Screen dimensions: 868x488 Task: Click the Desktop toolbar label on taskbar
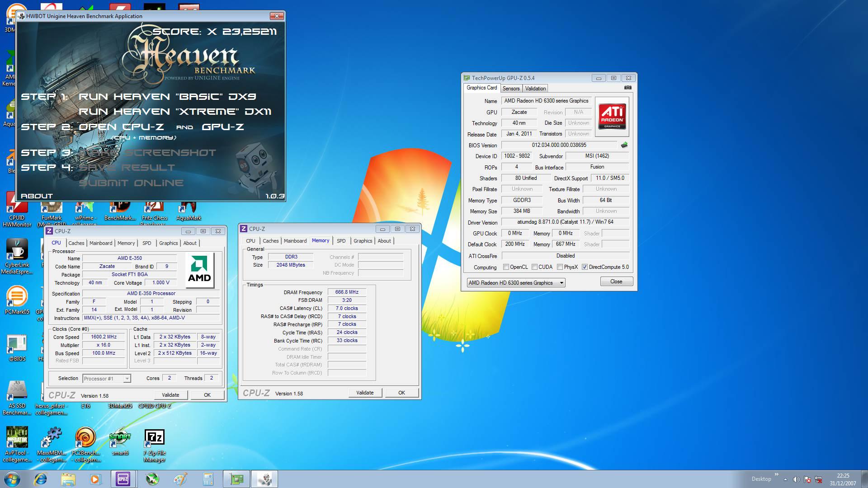tap(761, 479)
